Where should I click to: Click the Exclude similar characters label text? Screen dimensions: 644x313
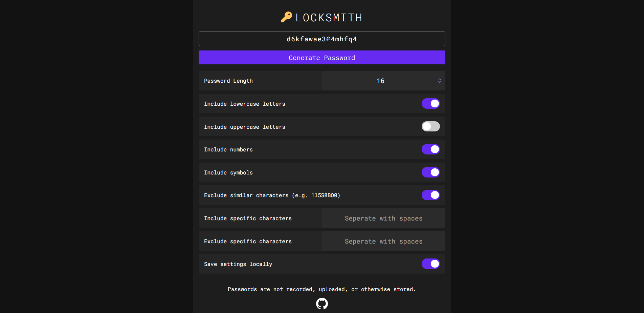(x=272, y=195)
